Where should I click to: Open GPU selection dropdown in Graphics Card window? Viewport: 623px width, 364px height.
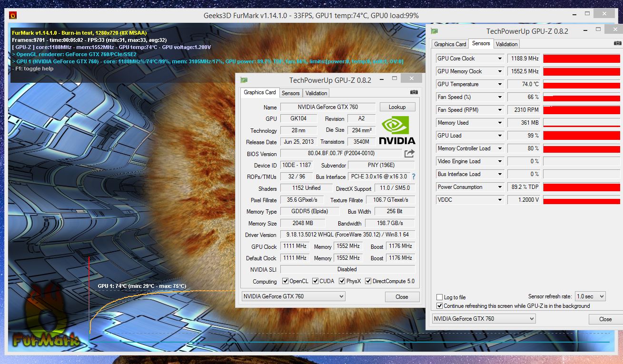click(x=293, y=296)
